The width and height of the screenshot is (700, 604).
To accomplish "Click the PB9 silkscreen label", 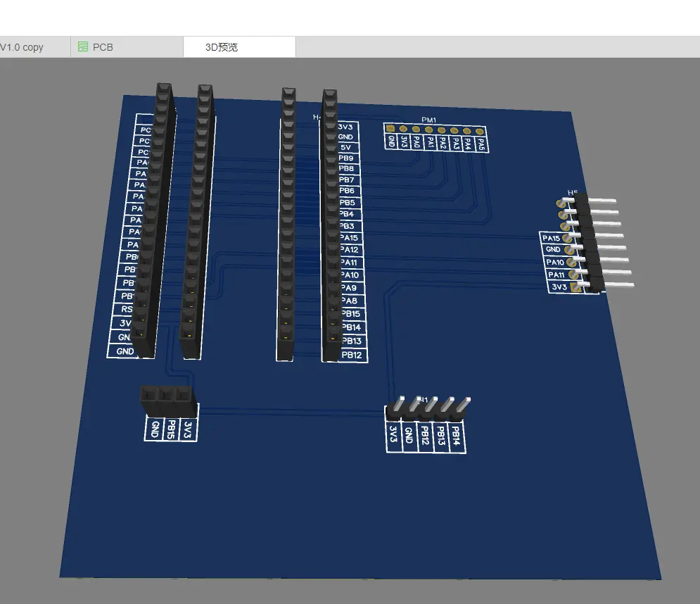I will [x=346, y=159].
